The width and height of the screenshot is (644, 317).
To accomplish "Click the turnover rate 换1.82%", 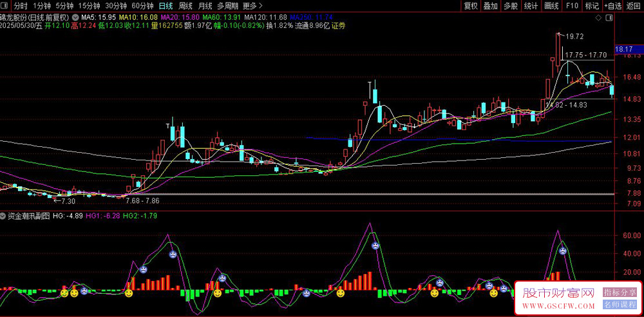I will (x=280, y=26).
